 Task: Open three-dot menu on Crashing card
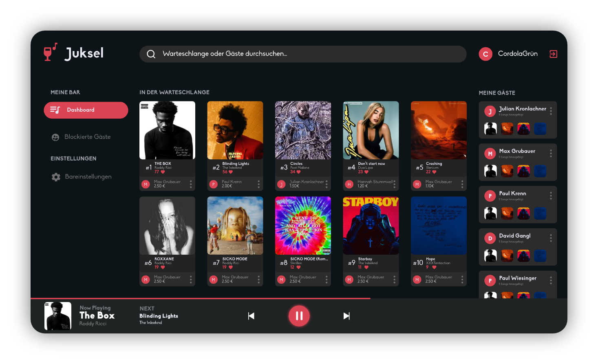pos(462,184)
